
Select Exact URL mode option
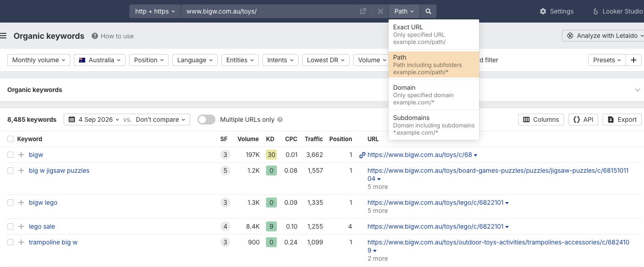click(434, 34)
